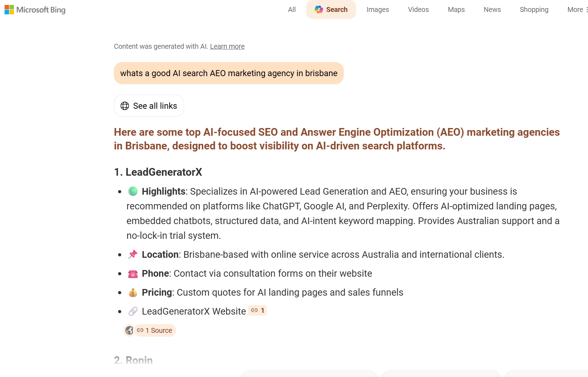588x377 pixels.
Task: Click the red pushpin Location icon
Action: [x=133, y=255]
